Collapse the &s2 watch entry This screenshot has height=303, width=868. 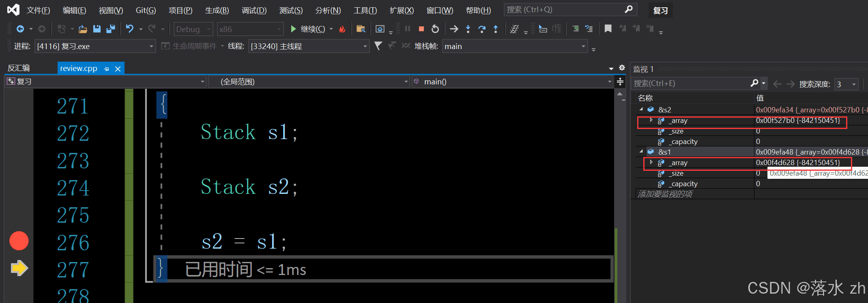click(641, 109)
